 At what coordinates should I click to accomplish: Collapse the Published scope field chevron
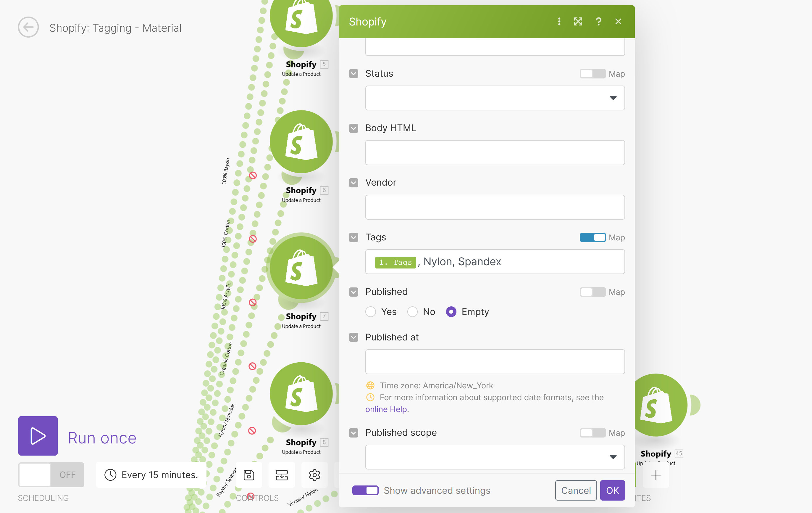[353, 433]
